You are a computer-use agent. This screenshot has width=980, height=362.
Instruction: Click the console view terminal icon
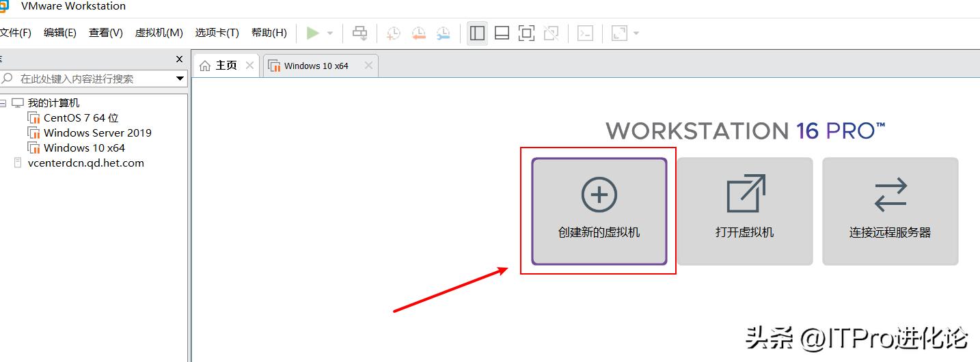[585, 33]
